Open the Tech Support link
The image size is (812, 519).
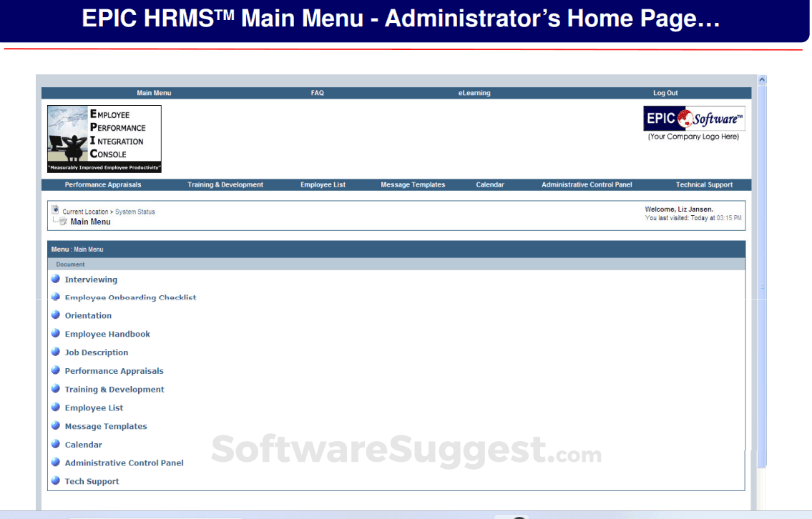click(92, 481)
